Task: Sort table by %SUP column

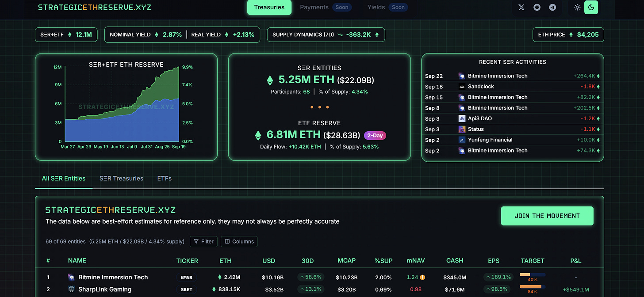Action: [383, 260]
